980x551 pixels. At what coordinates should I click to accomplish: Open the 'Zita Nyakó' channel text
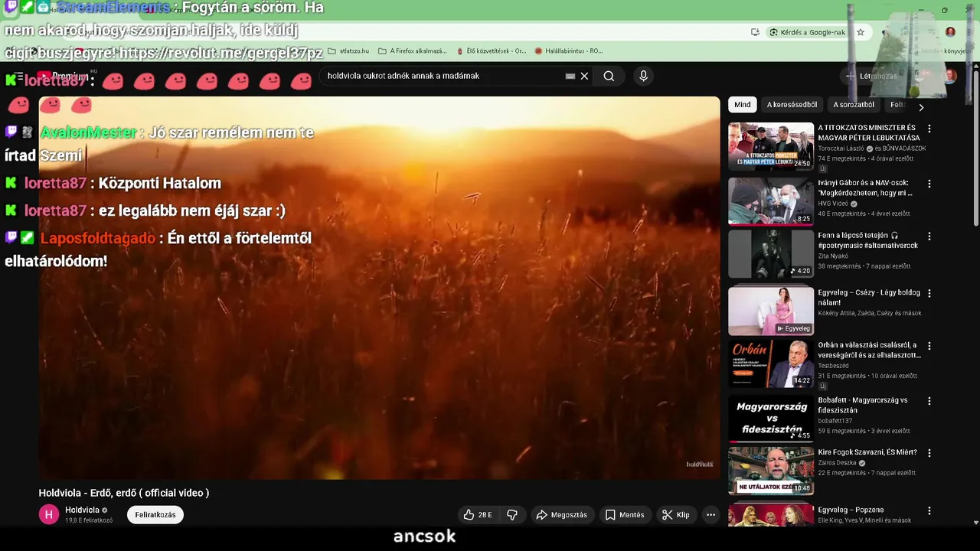[832, 256]
